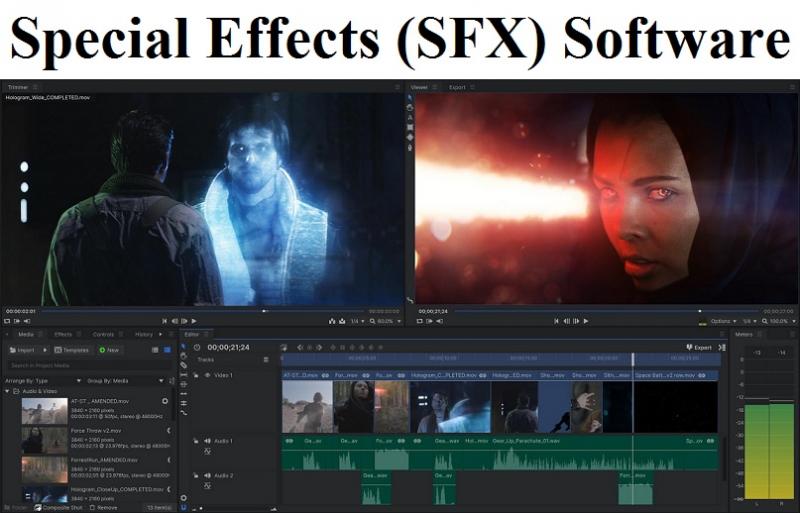This screenshot has width=800, height=513.
Task: Open Import options arrow dropdown
Action: pyautogui.click(x=45, y=350)
